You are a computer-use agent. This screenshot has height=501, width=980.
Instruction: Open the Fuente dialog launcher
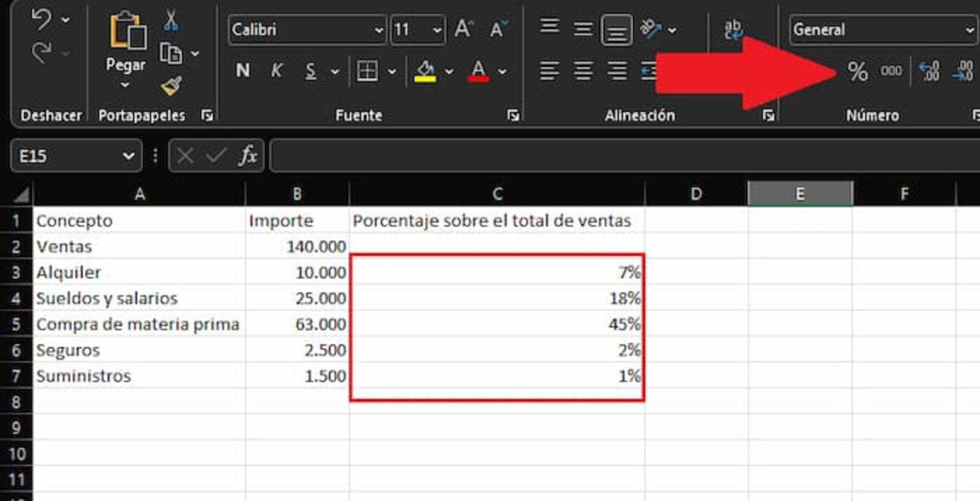(513, 116)
